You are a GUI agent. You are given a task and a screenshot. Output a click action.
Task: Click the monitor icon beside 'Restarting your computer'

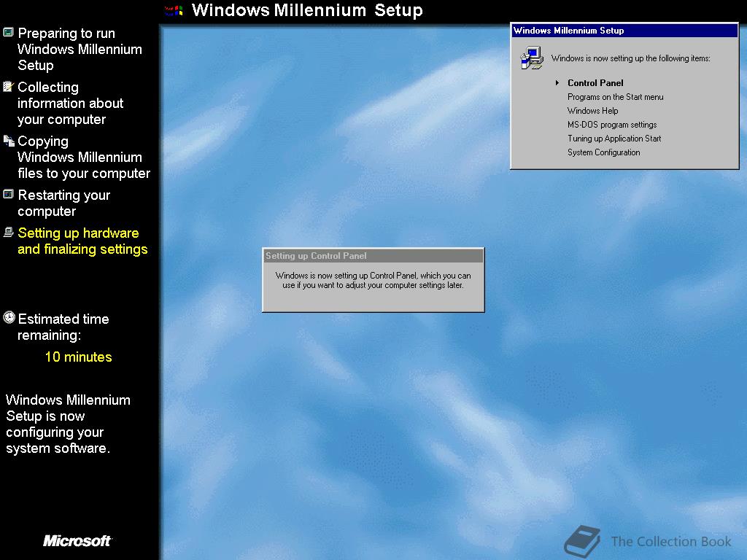[x=8, y=194]
